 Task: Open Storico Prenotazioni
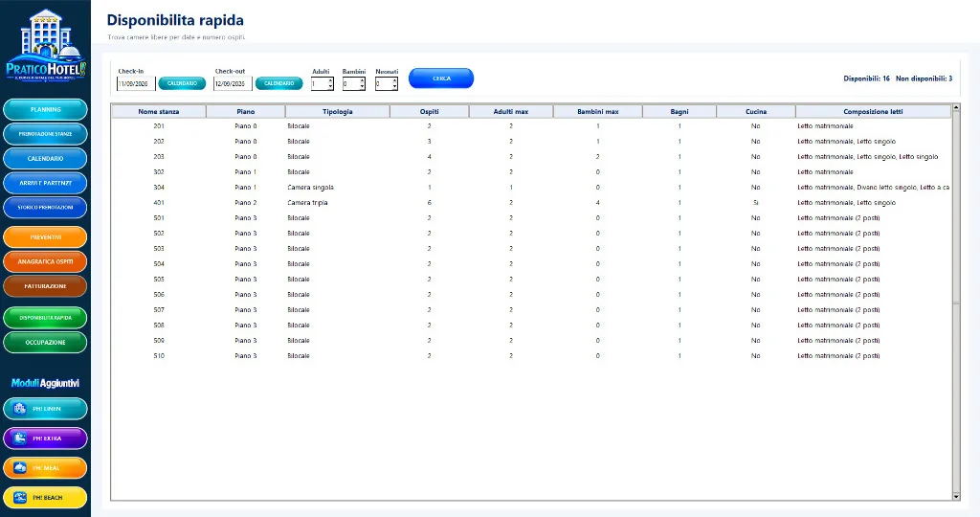pyautogui.click(x=45, y=208)
